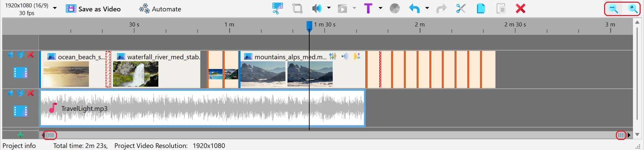This screenshot has height=150, width=644.
Task: Click the video track film strip icon
Action: click(x=20, y=72)
